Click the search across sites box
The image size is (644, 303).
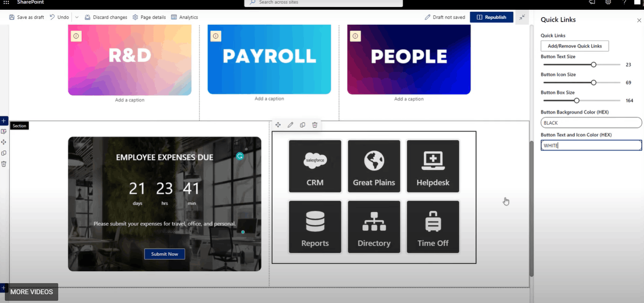pyautogui.click(x=323, y=3)
